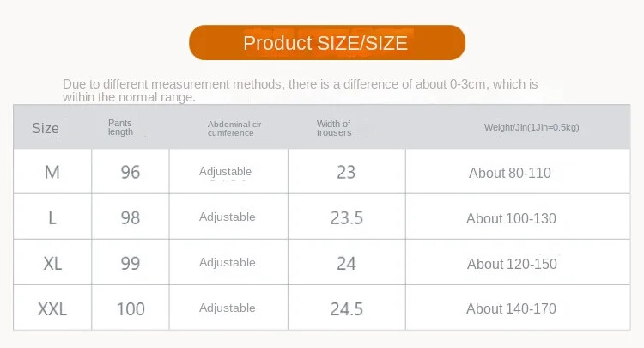Click weight cell About 140-170
Image resolution: width=644 pixels, height=348 pixels.
(512, 308)
